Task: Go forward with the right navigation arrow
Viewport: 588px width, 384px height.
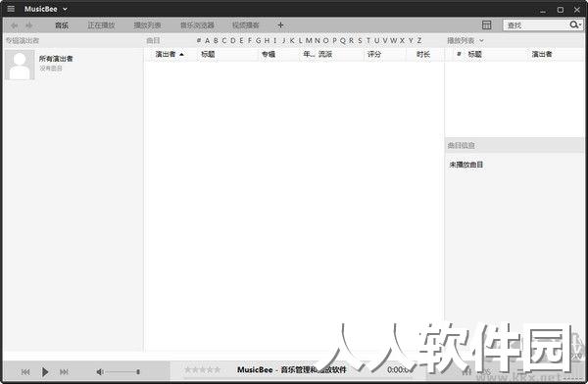Action: click(28, 25)
